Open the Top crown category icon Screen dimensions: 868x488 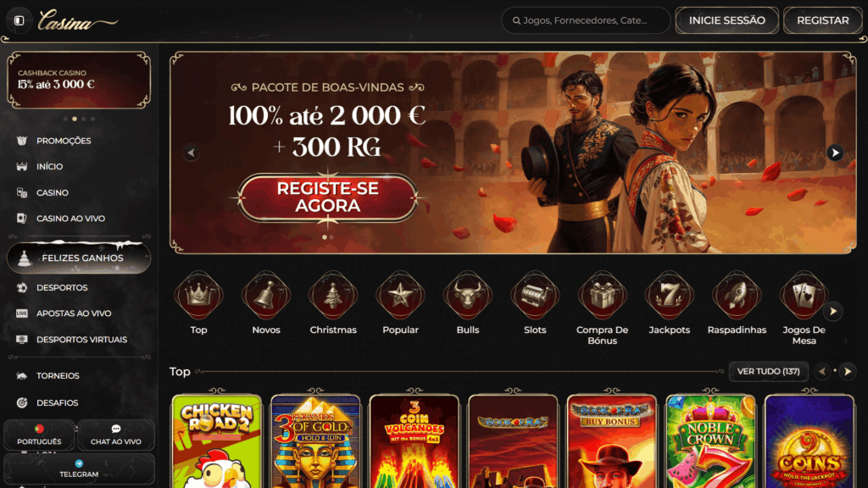(x=198, y=296)
